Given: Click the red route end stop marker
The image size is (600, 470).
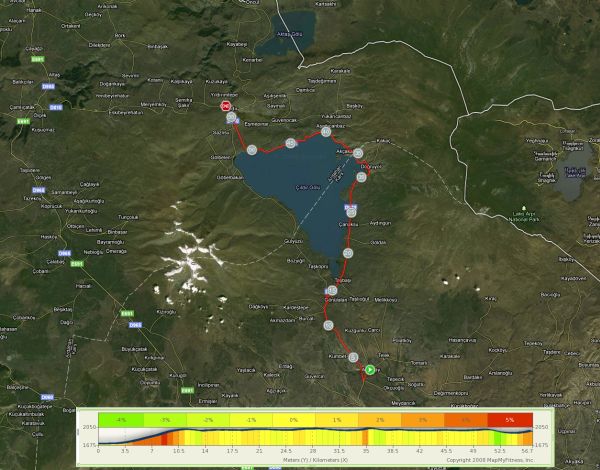Looking at the screenshot, I should (226, 106).
